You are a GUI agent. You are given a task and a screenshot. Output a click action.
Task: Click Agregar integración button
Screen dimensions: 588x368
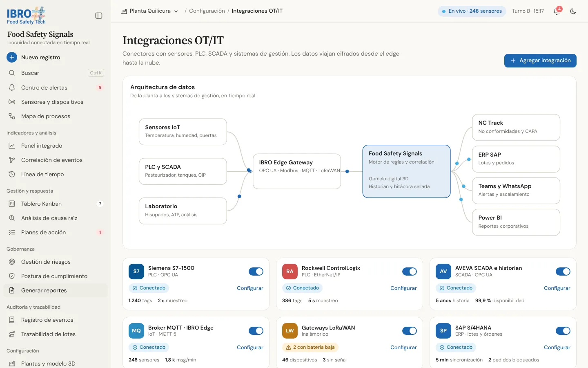click(540, 61)
